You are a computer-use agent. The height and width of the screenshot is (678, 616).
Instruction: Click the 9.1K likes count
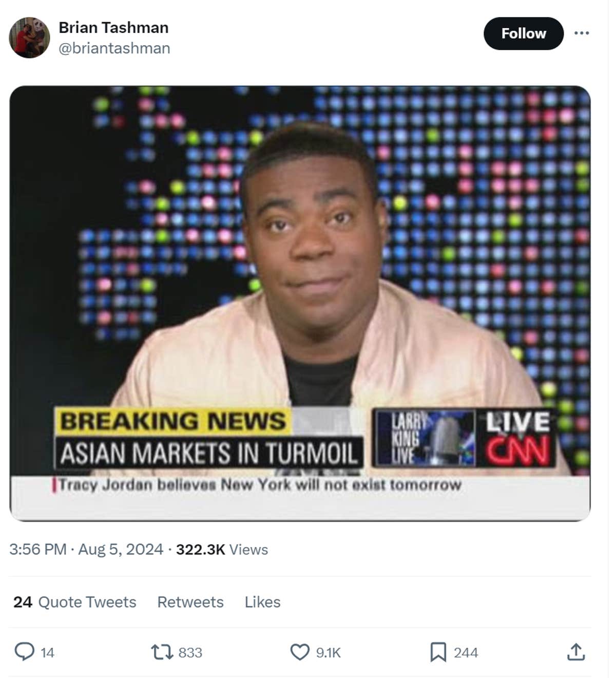tap(329, 652)
